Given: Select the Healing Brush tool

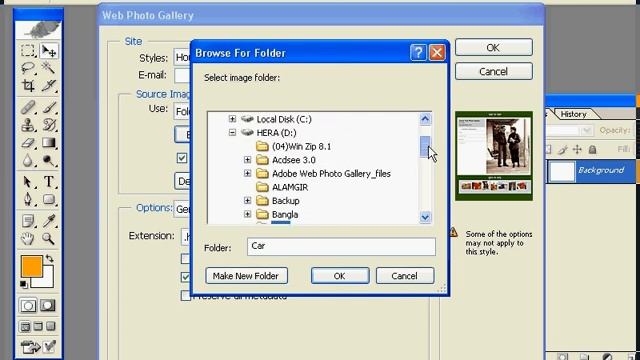Looking at the screenshot, I should pyautogui.click(x=28, y=107).
